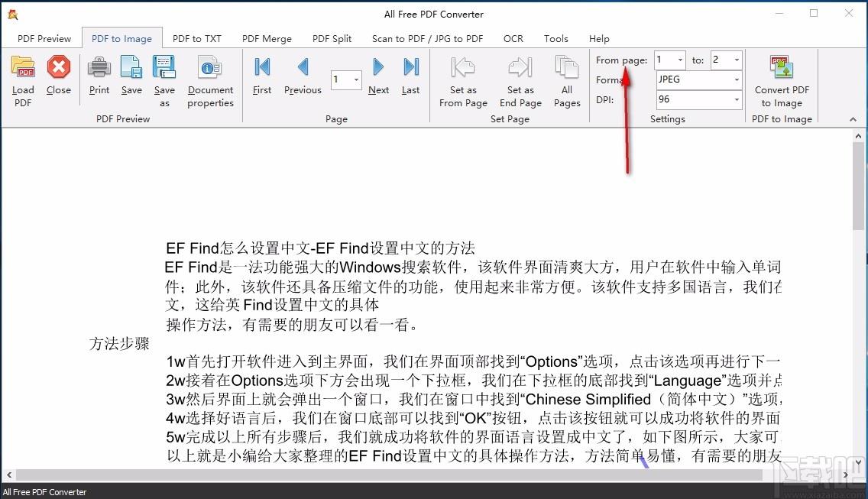Image resolution: width=868 pixels, height=499 pixels.
Task: Open the current page number dropdown
Action: 356,79
